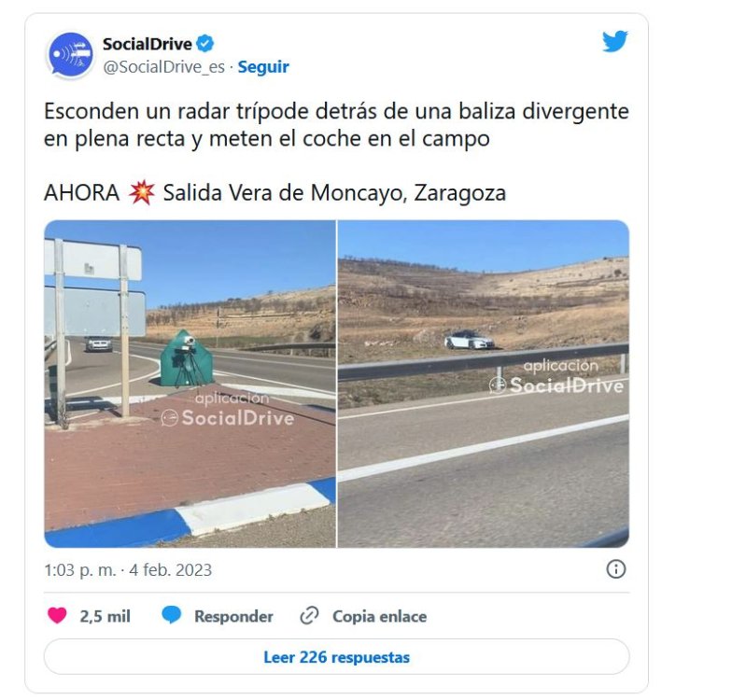
Task: Click the Salida Vera de Moncayo line
Action: pyautogui.click(x=334, y=193)
